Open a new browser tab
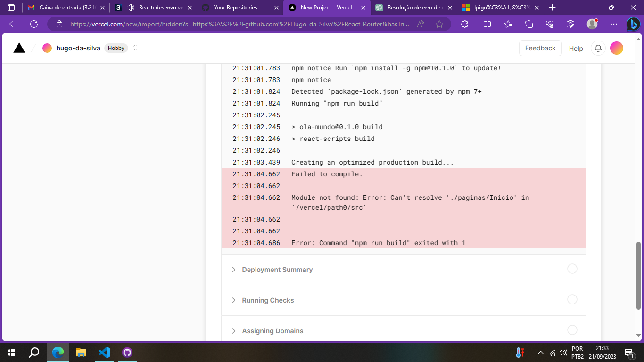Screen dimensions: 644x362 pyautogui.click(x=552, y=8)
